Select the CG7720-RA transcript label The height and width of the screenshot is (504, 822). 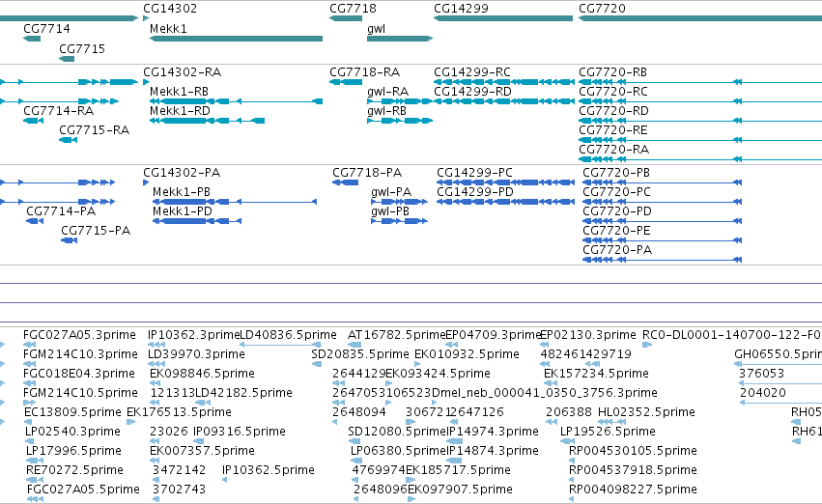[613, 150]
